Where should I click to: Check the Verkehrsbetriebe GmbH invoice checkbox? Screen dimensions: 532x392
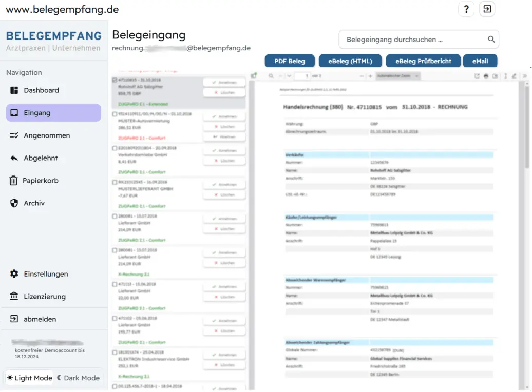pos(115,148)
